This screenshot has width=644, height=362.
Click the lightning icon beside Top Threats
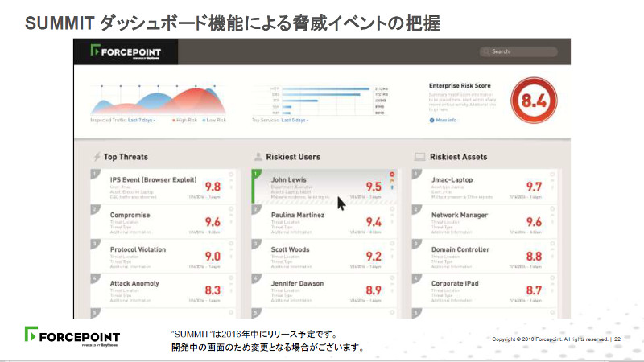point(97,157)
